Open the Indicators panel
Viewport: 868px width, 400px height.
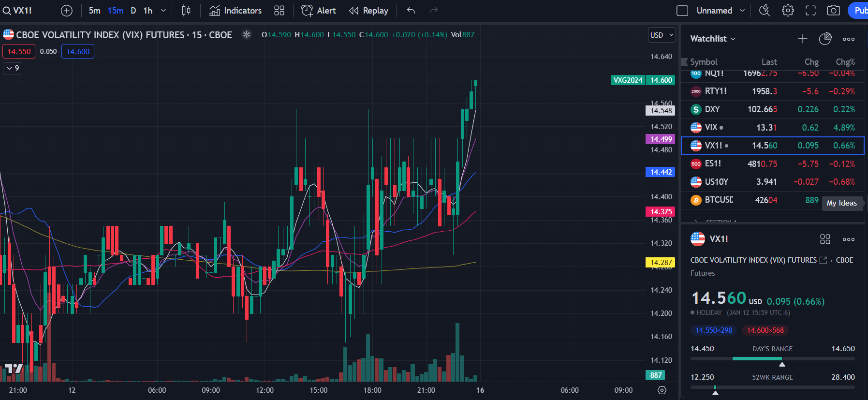[235, 11]
